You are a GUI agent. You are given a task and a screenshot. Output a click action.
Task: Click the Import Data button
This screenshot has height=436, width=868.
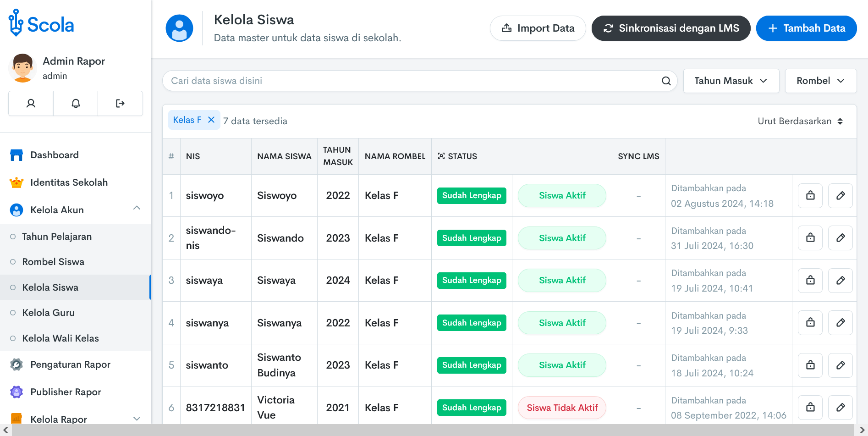tap(538, 28)
